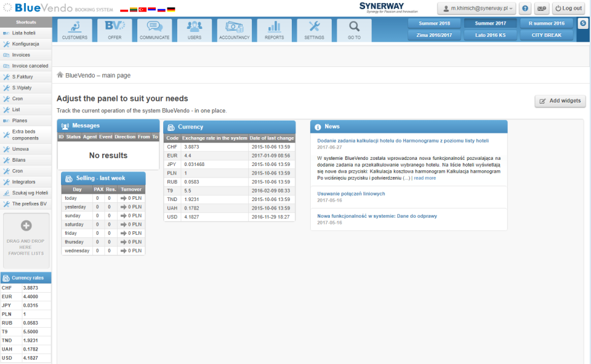Open Bilans shortcut
Viewport: 591px width, 364px height.
[26, 160]
